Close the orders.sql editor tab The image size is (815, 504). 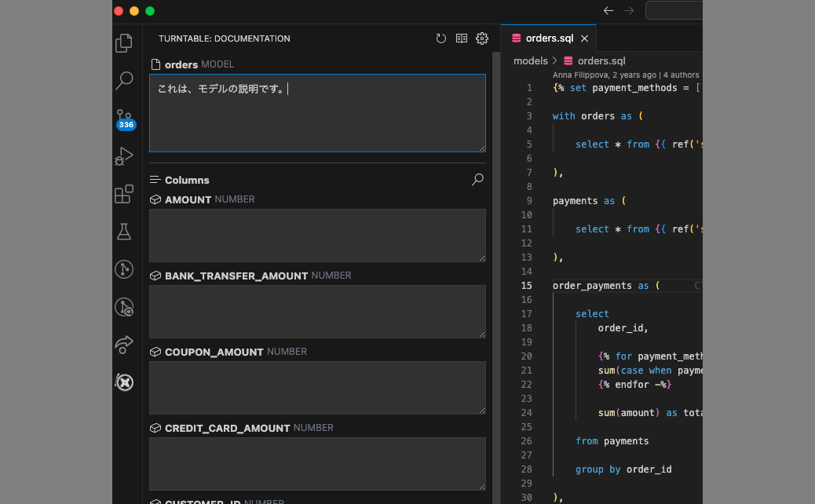click(x=584, y=38)
